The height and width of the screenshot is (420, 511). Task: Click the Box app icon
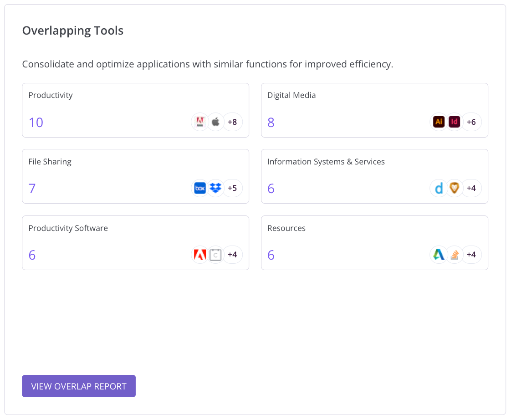200,188
